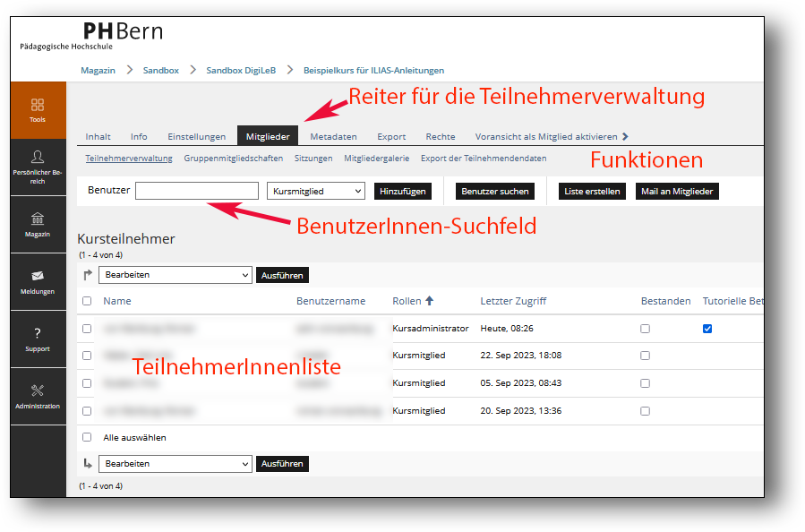Open Persönlicher Bereich in sidebar
Image resolution: width=805 pixels, height=532 pixels.
(x=38, y=167)
